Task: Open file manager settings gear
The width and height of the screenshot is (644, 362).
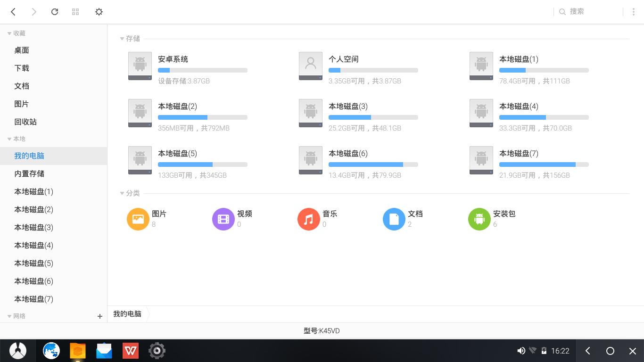Action: click(99, 12)
